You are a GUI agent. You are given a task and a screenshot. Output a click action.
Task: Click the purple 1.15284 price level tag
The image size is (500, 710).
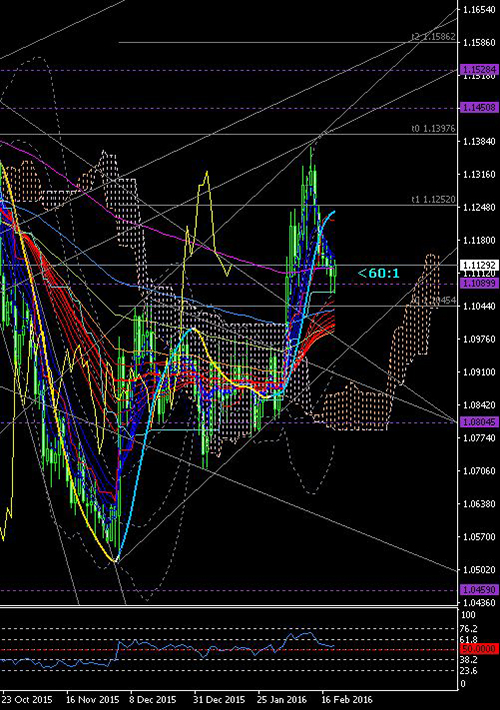(480, 70)
